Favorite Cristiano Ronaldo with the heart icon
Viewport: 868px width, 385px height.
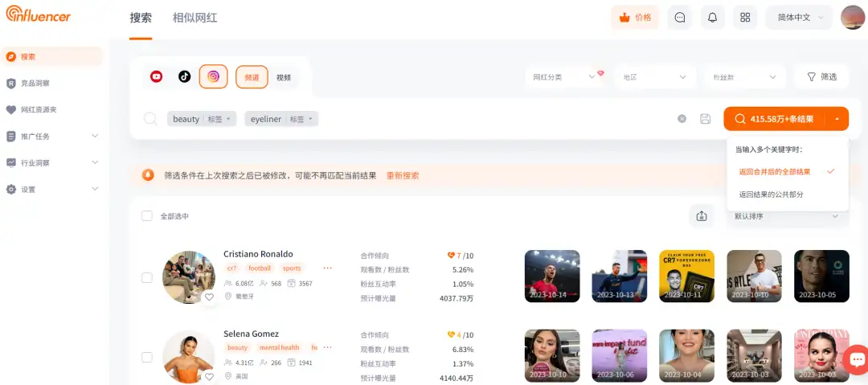pyautogui.click(x=209, y=297)
